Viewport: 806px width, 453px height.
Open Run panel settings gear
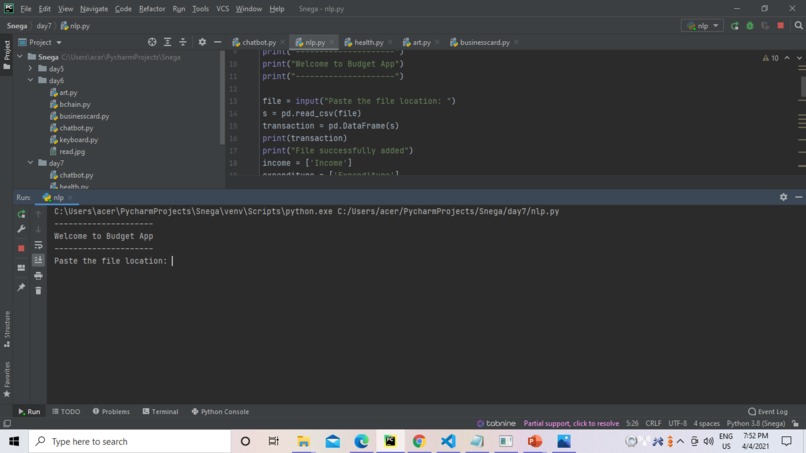click(783, 197)
